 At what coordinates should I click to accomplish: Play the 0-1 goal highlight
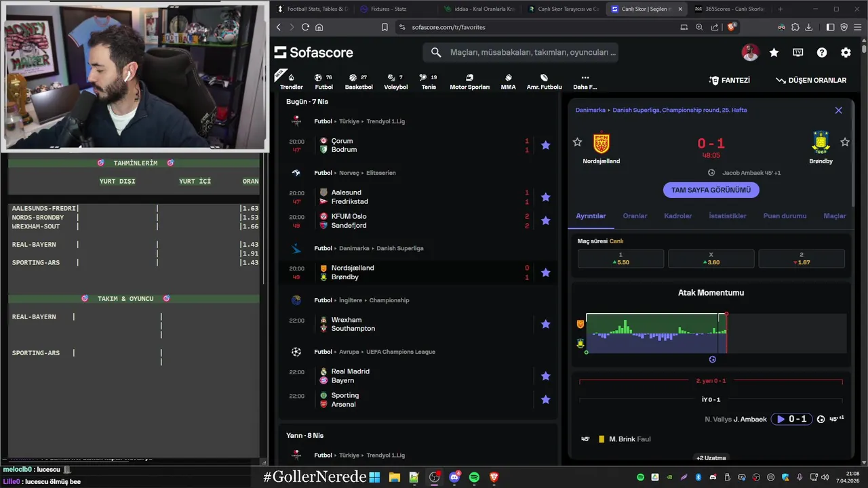point(791,419)
